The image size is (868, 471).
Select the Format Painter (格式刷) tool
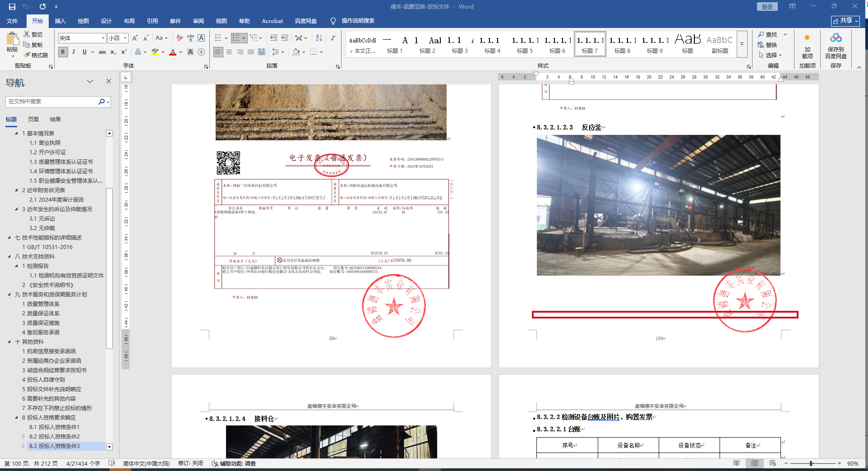(x=36, y=55)
